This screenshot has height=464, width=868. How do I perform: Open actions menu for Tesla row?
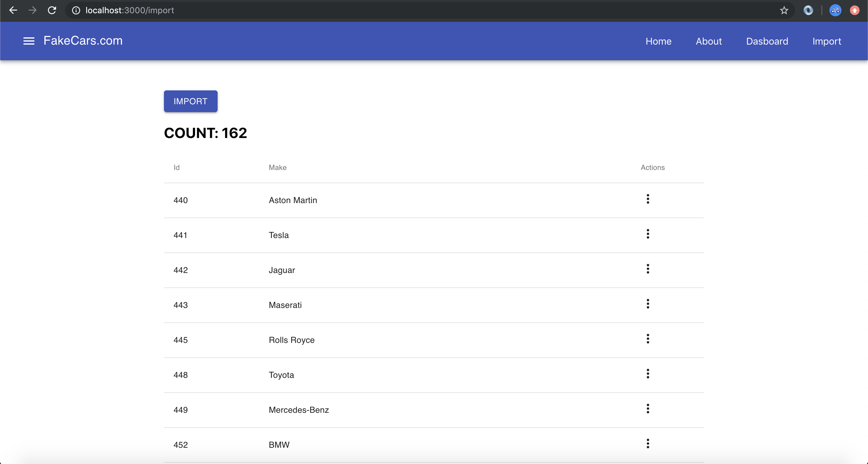pyautogui.click(x=648, y=234)
